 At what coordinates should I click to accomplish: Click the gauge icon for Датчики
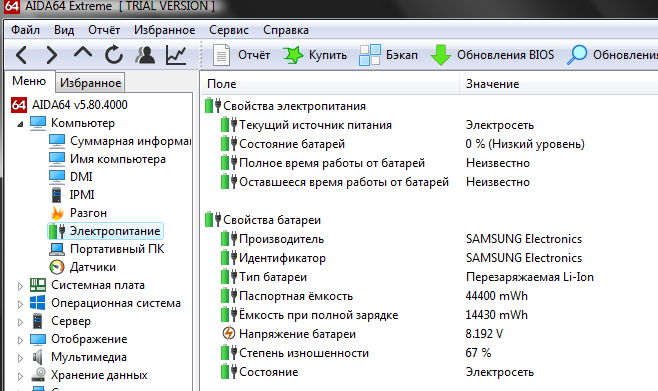point(57,267)
